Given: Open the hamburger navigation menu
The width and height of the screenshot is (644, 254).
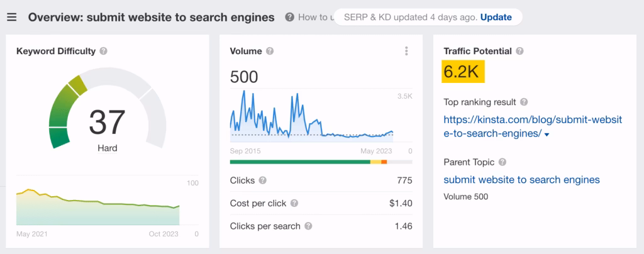Looking at the screenshot, I should [11, 17].
